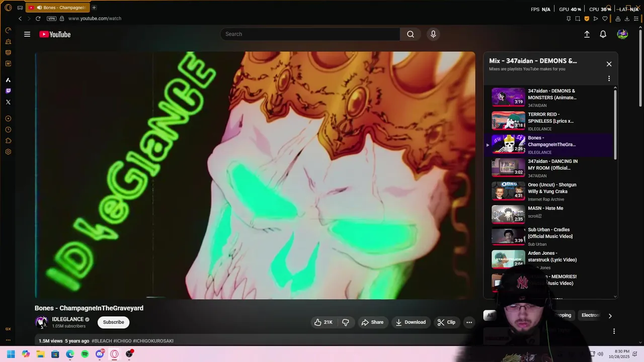
Task: Open the sidebar settings gear icon
Action: [8, 152]
